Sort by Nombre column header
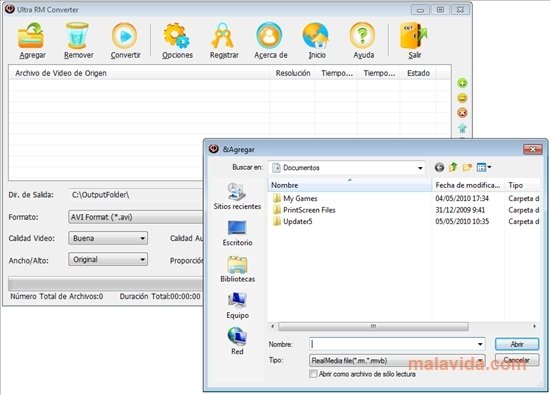Viewport: 550px width, 395px height. (x=350, y=185)
